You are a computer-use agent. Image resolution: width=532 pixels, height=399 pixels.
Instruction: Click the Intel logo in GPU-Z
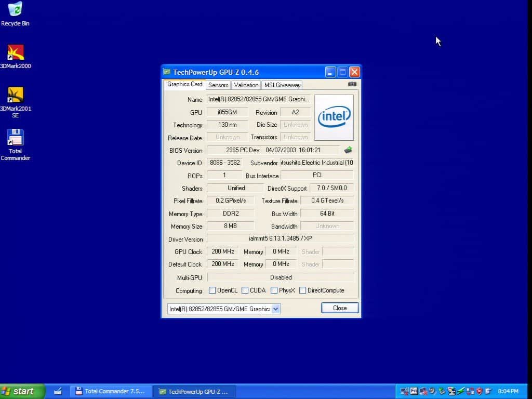pos(334,117)
